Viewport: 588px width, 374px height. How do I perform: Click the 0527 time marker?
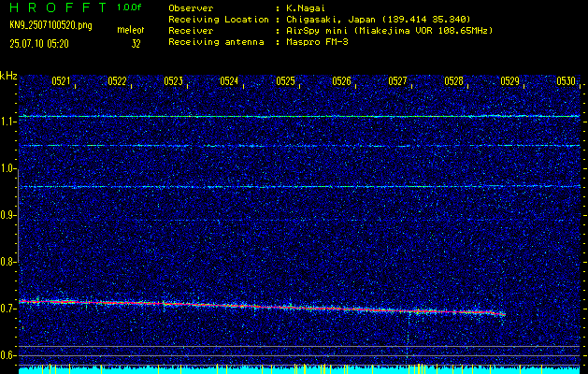397,81
